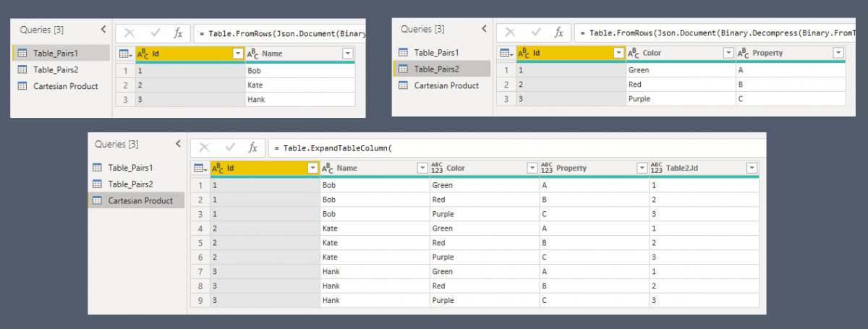868x329 pixels.
Task: Click "Bob" in row 2 of Cartesian Product
Action: [375, 199]
